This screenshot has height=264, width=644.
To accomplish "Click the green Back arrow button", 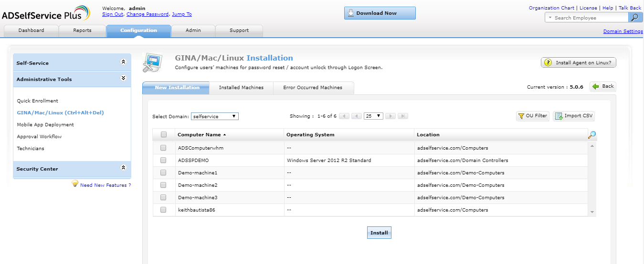I will click(x=603, y=87).
